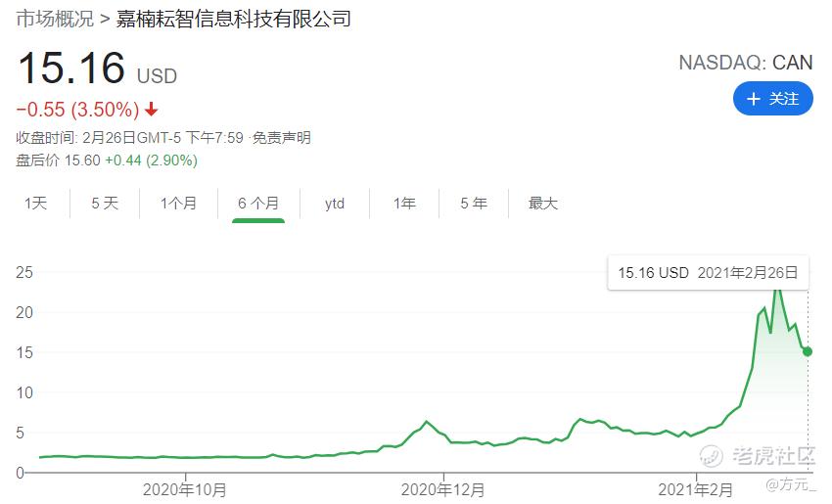Click the 盘后价 15.60 after-hours text
The width and height of the screenshot is (832, 504).
58,160
